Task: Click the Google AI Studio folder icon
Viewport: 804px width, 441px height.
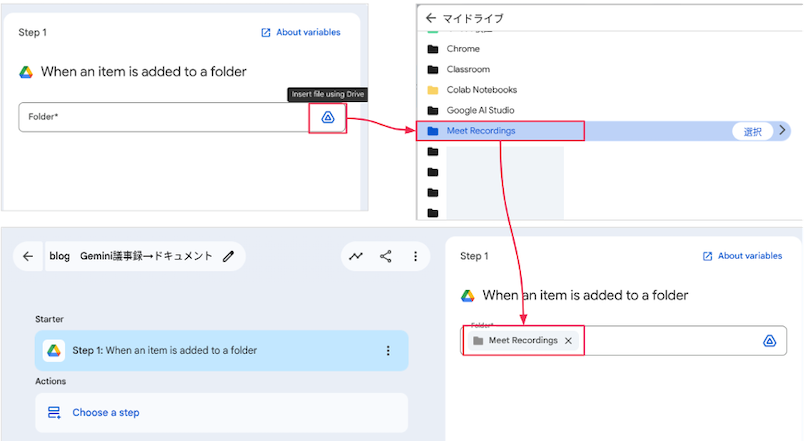Action: (433, 110)
